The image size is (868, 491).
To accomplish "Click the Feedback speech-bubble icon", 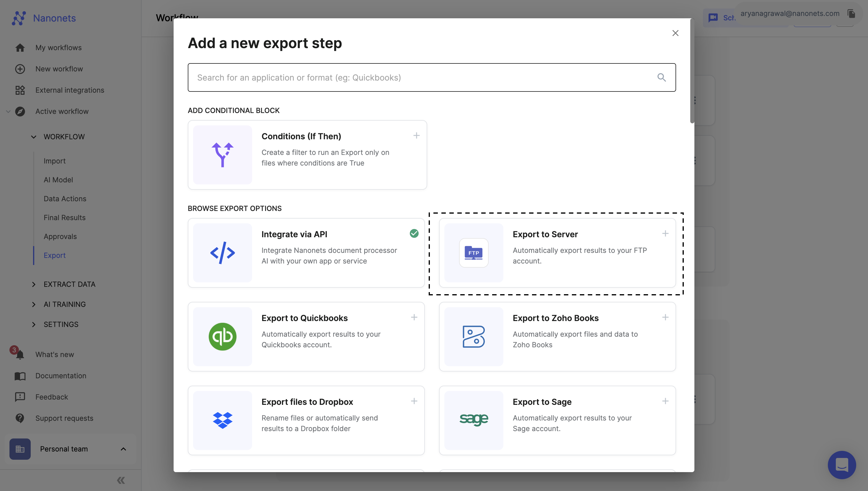I will coord(20,397).
